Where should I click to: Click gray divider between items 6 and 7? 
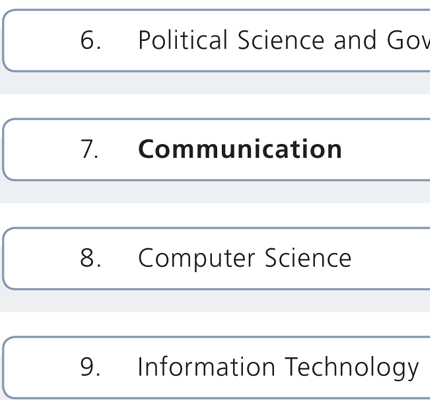point(215,83)
